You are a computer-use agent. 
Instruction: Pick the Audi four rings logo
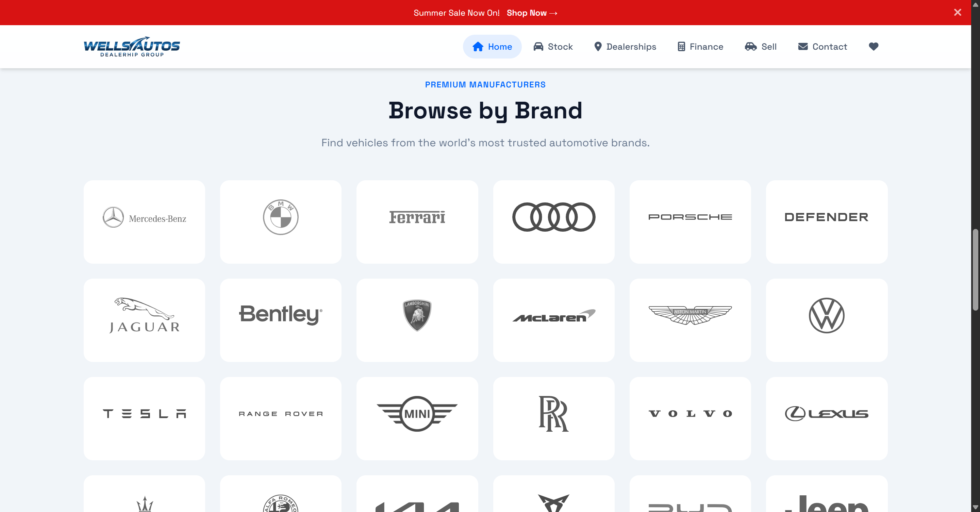[553, 217]
